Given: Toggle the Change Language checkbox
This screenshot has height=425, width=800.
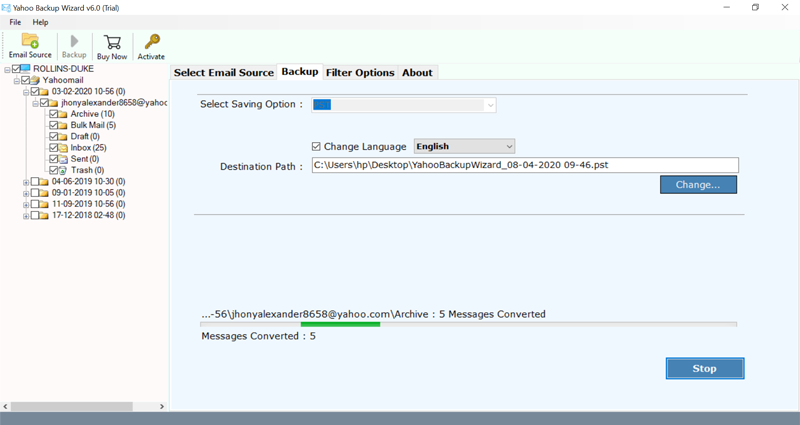Looking at the screenshot, I should pos(316,146).
